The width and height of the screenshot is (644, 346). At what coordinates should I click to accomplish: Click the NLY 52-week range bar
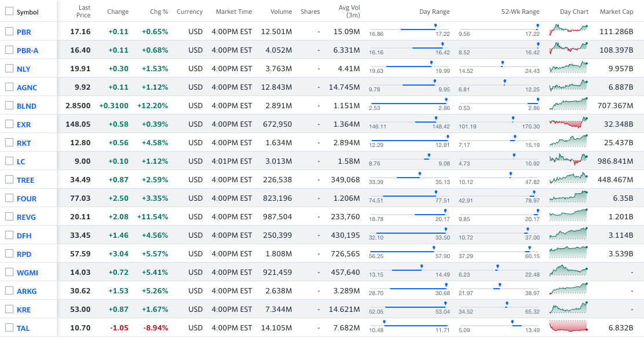(x=499, y=66)
